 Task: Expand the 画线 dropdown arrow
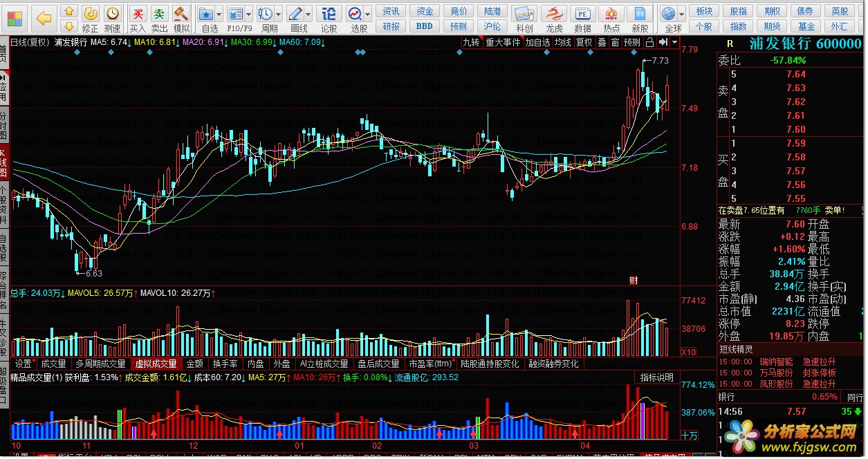coord(308,14)
